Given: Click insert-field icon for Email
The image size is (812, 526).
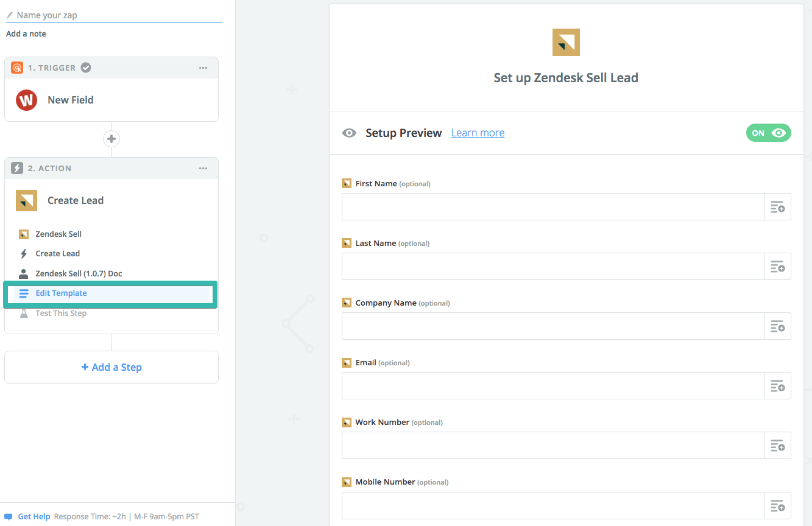Looking at the screenshot, I should point(777,386).
